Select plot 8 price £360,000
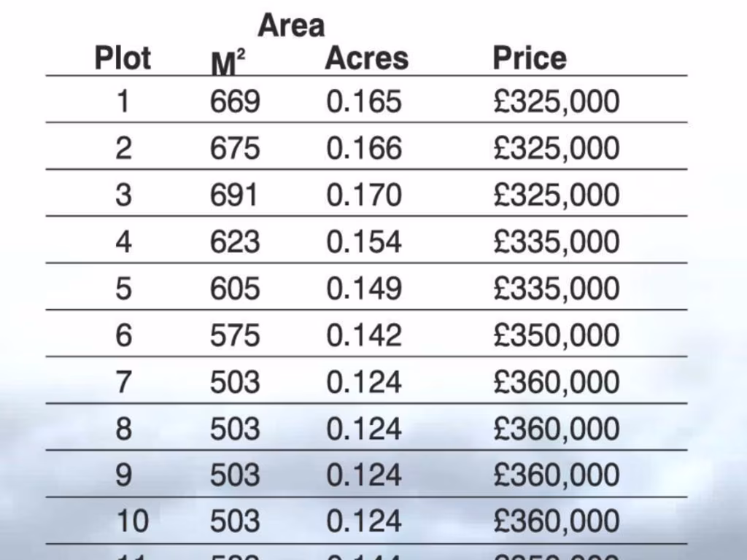Viewport: 747px width, 560px height. [556, 428]
